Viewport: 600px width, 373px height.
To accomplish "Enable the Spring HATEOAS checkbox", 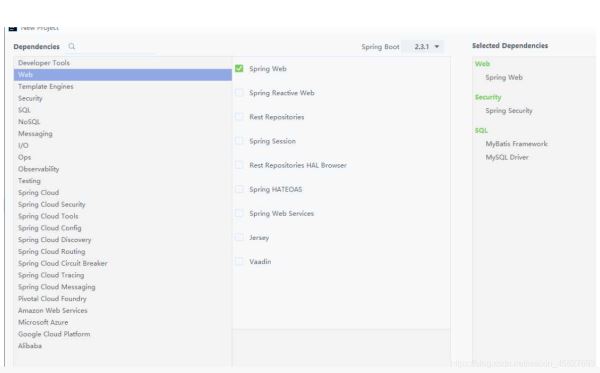I will coord(239,189).
